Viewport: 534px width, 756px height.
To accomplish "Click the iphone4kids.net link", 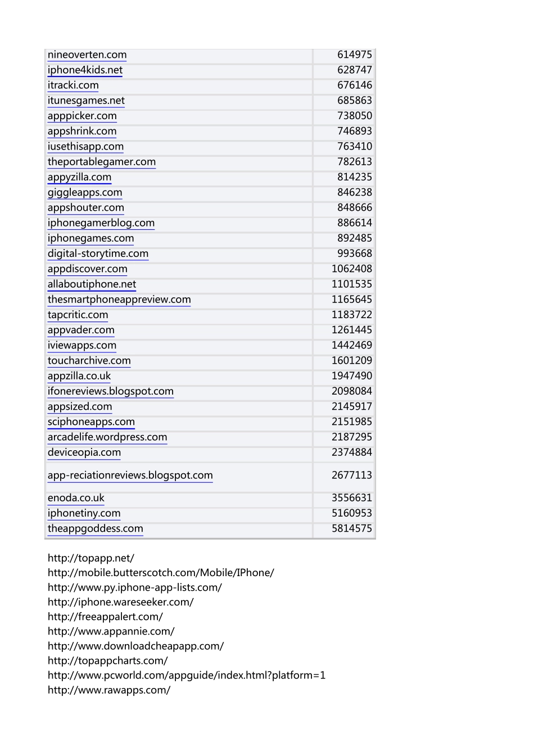I will click(85, 70).
